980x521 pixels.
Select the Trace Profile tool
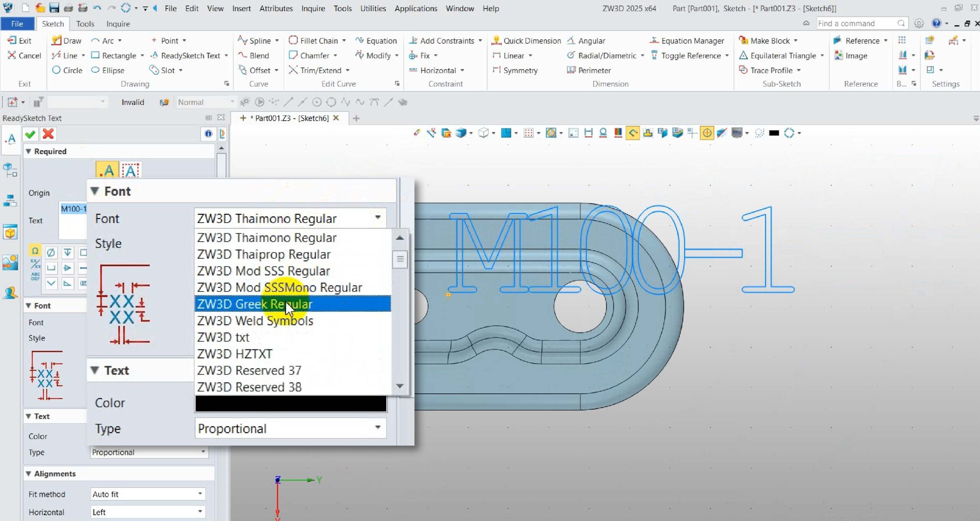click(x=771, y=70)
